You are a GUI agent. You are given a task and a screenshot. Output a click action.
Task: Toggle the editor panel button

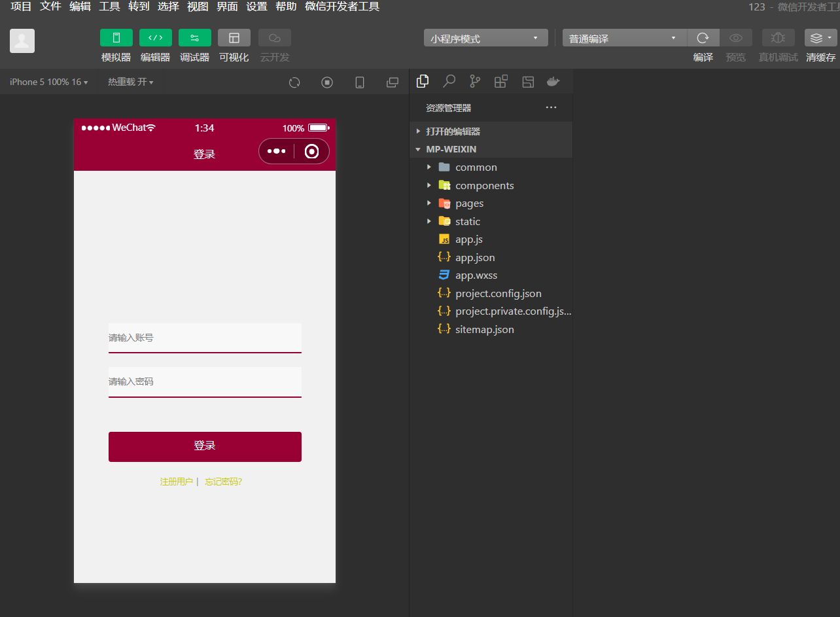click(x=156, y=38)
